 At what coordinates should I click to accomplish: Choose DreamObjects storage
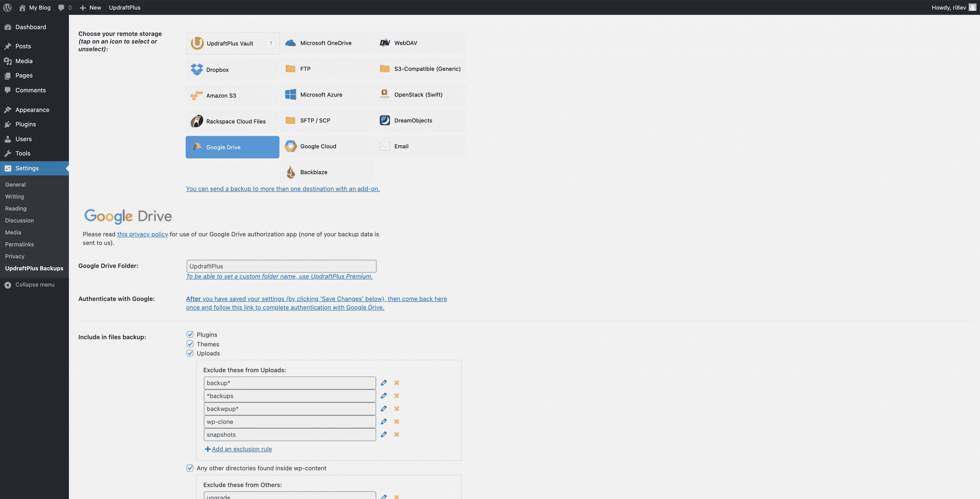(421, 121)
